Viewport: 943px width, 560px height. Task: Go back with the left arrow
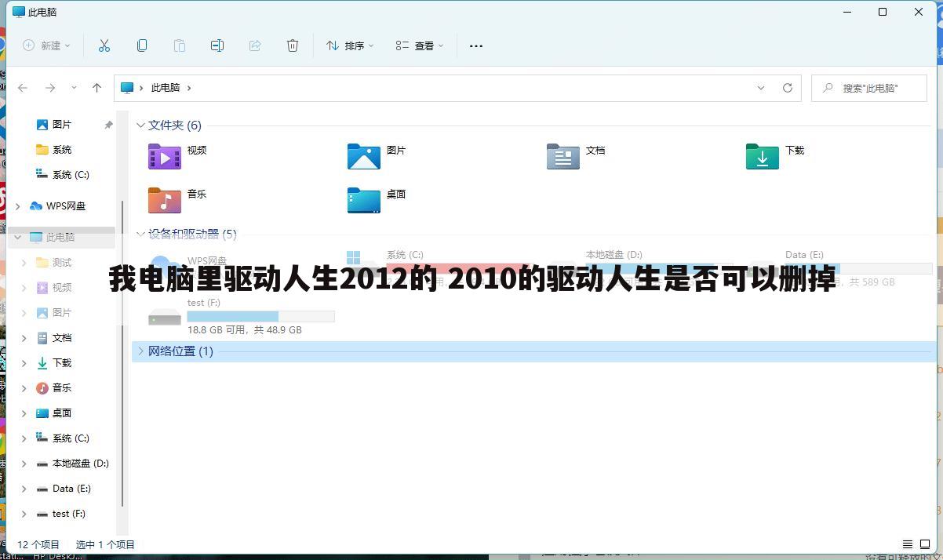pyautogui.click(x=23, y=88)
